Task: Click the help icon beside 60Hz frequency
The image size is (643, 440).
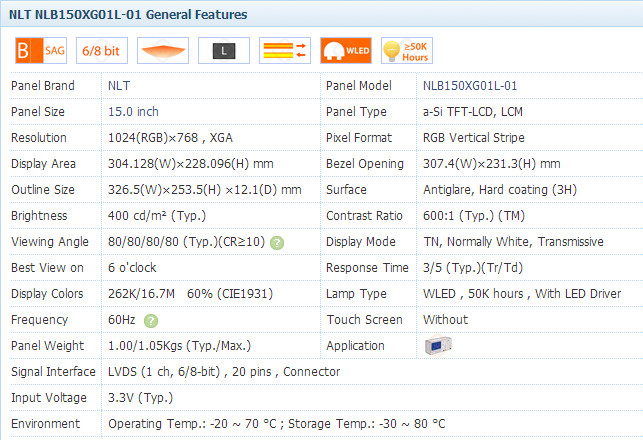Action: pos(151,321)
